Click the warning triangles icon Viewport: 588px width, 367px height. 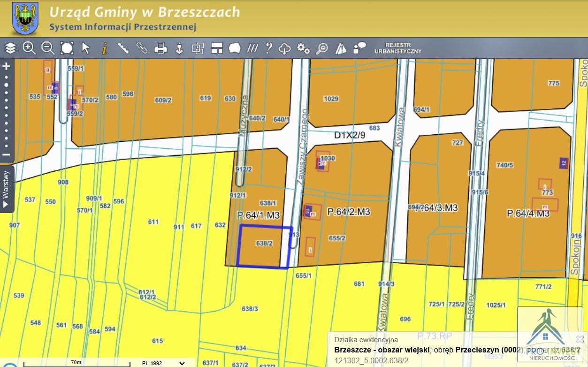(x=341, y=48)
